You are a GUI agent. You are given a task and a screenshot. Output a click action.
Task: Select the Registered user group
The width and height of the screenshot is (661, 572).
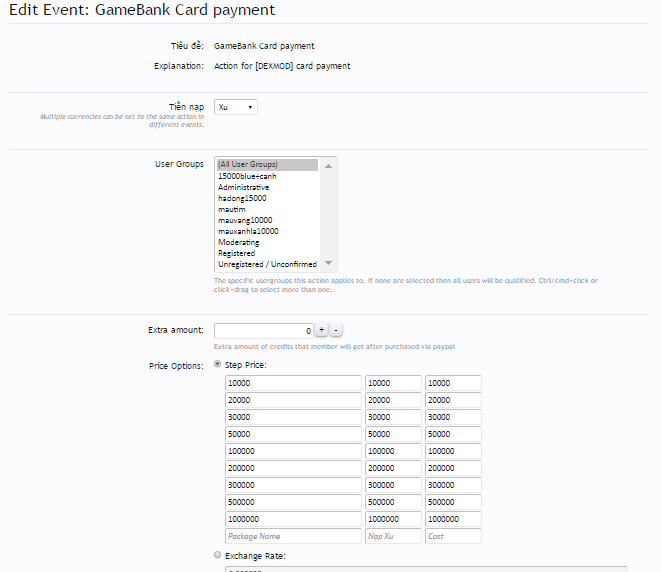pos(266,253)
